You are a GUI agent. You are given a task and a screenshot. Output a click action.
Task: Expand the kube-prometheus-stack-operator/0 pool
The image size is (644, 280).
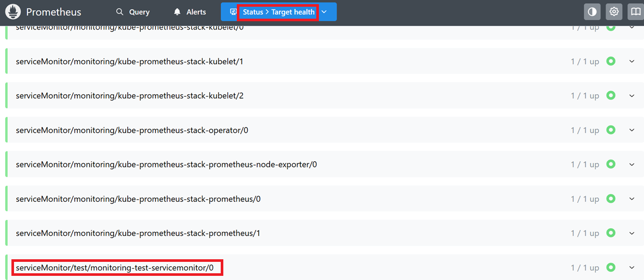[x=632, y=130]
